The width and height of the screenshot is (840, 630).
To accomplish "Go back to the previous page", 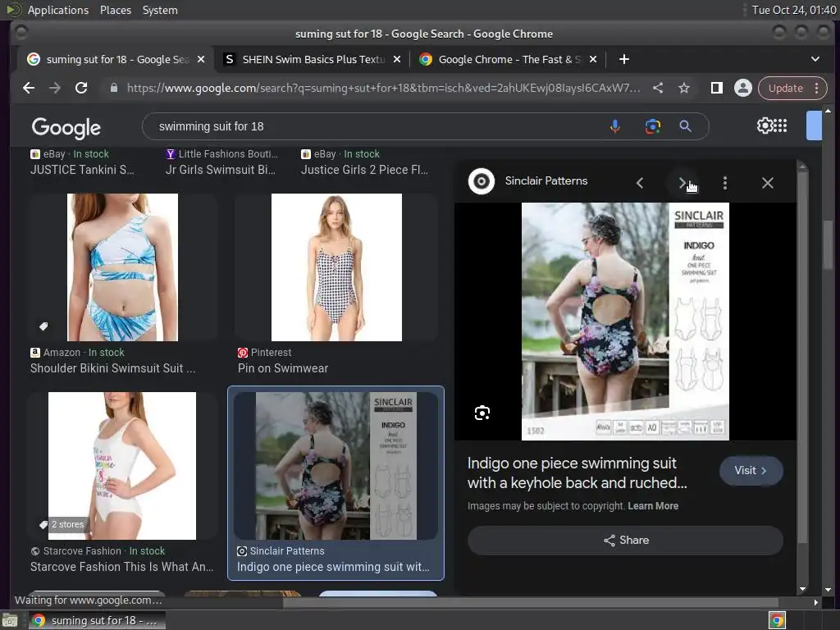I will point(29,88).
